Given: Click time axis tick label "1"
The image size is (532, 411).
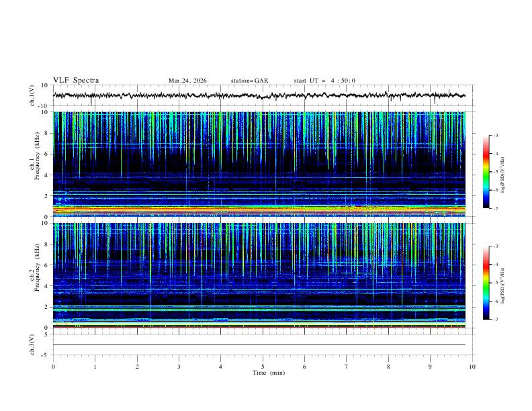Looking at the screenshot, I should tap(95, 367).
